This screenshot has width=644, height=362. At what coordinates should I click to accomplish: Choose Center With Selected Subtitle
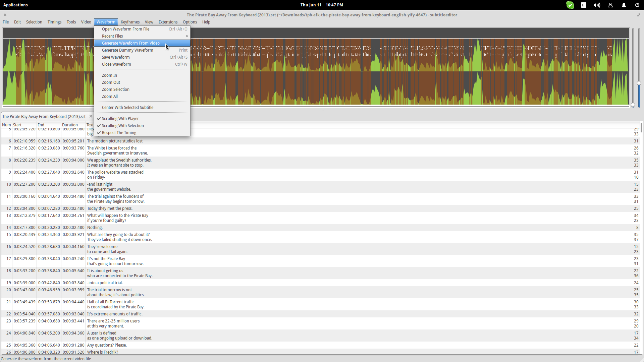(142, 107)
